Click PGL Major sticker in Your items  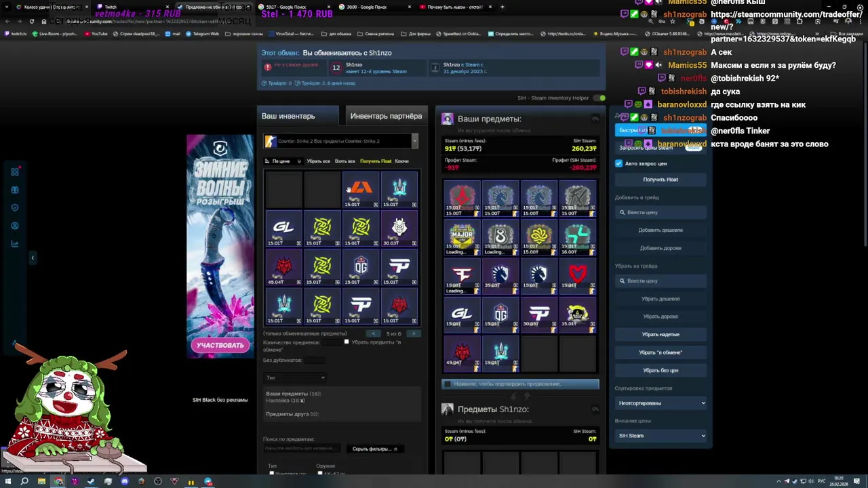(x=462, y=239)
